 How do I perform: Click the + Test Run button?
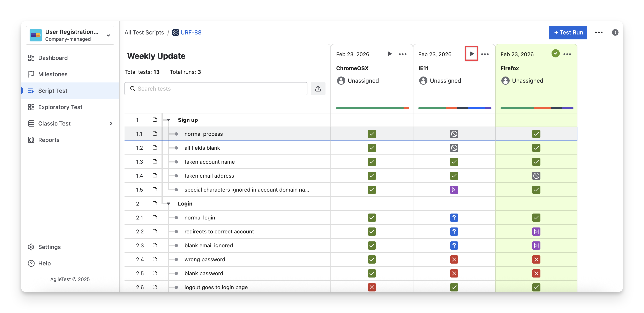coord(568,32)
